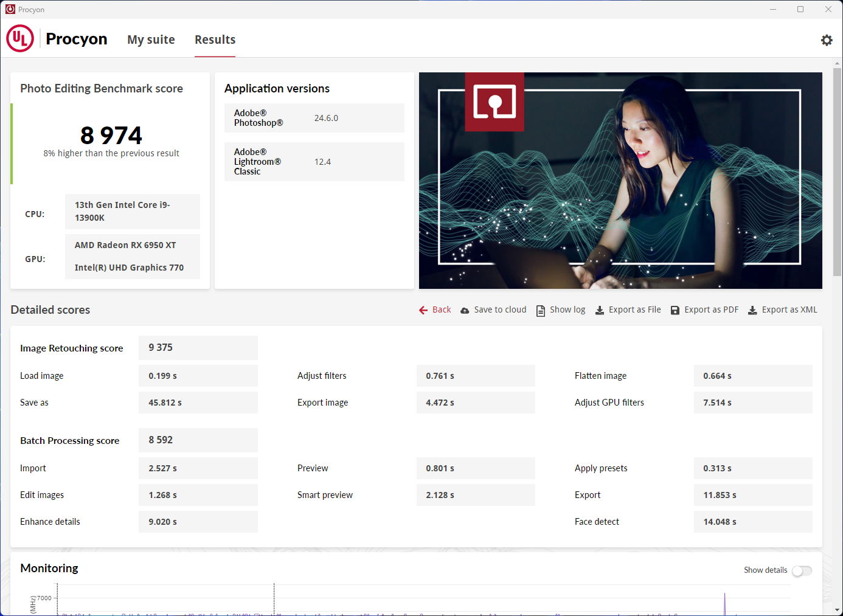The height and width of the screenshot is (616, 843).
Task: Click the scrollbar down arrow
Action: coord(838,610)
